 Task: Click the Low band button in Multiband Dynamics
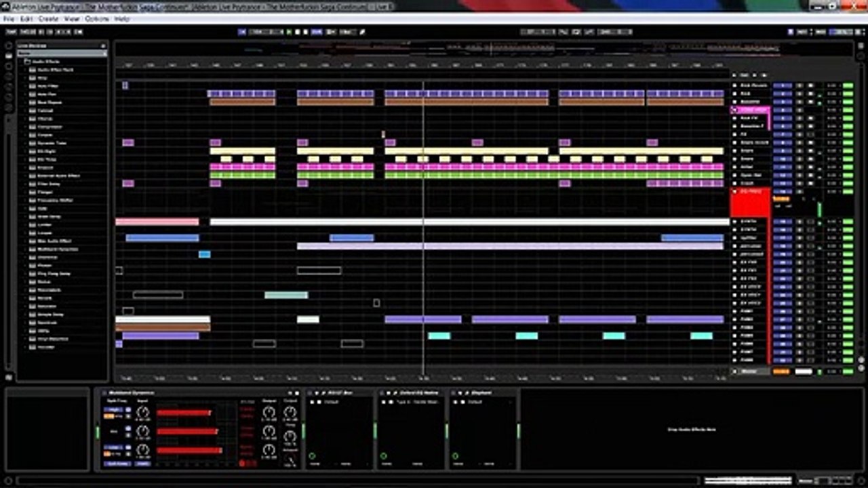click(x=112, y=447)
